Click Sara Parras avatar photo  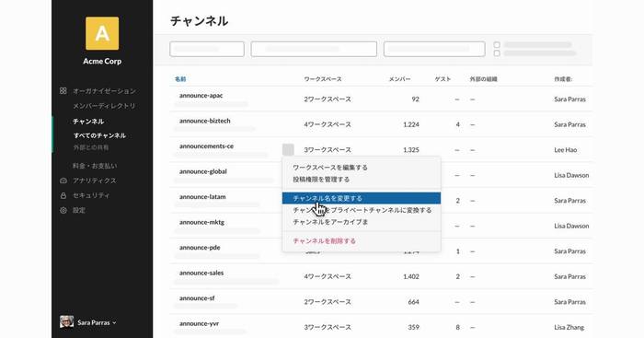pyautogui.click(x=66, y=322)
